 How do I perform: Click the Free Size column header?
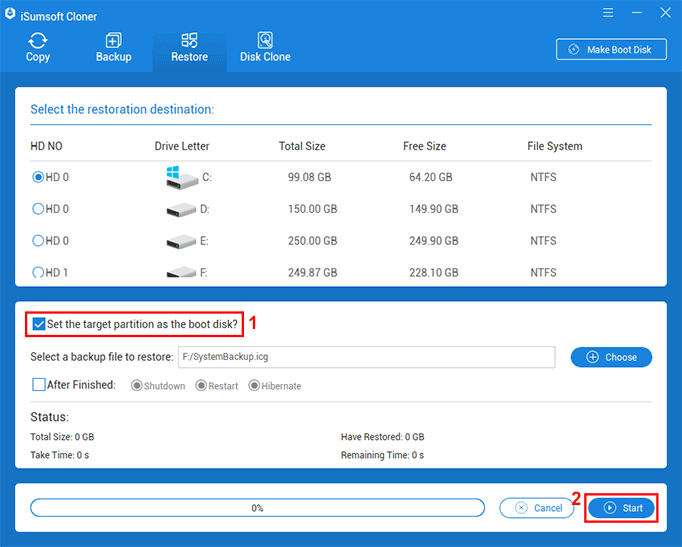click(425, 146)
